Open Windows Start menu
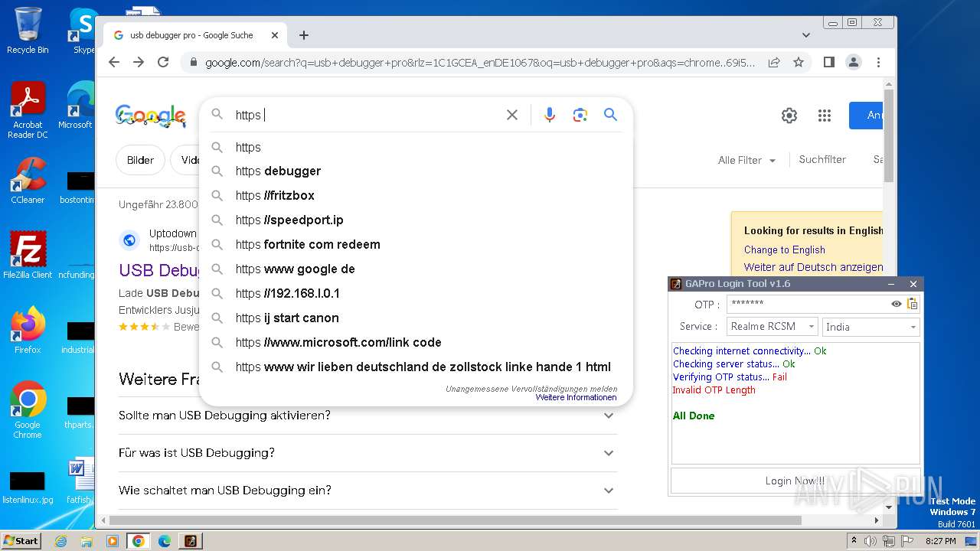This screenshot has height=551, width=980. (x=21, y=541)
